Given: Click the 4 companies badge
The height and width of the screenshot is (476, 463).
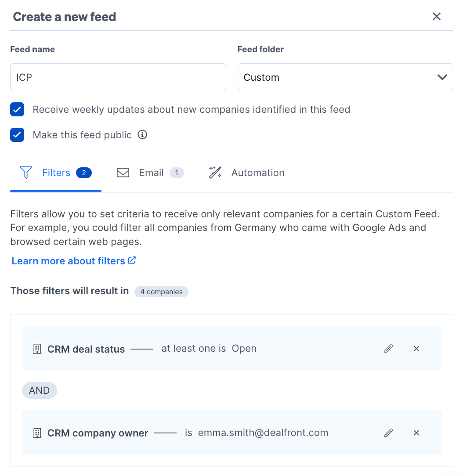Looking at the screenshot, I should pos(161,292).
